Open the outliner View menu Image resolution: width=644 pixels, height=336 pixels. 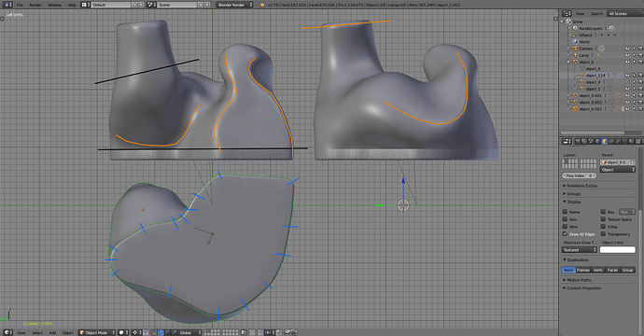580,14
